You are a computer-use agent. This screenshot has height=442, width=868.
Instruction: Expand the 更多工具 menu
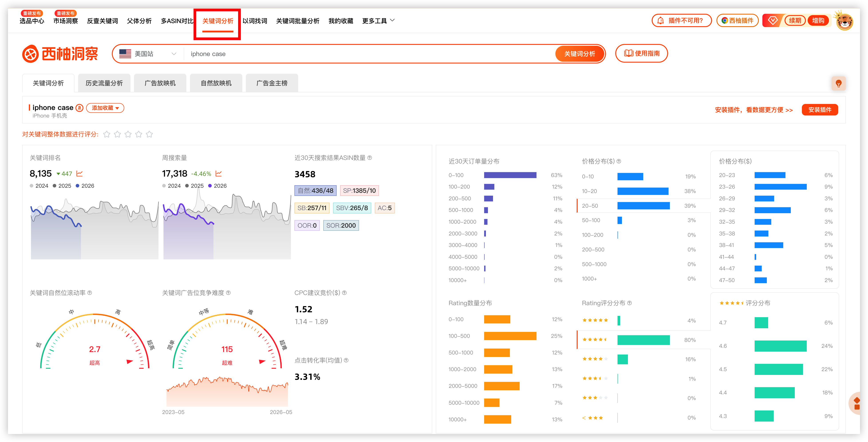[x=378, y=21]
